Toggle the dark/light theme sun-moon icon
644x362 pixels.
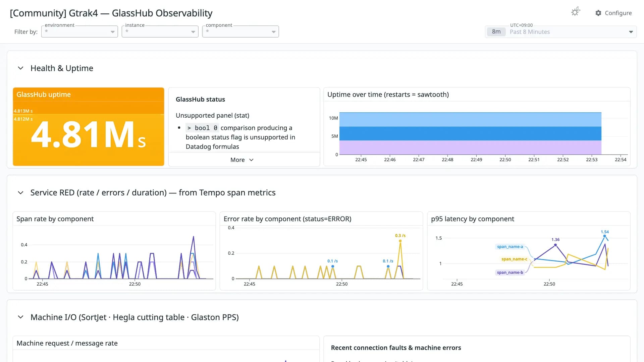click(x=576, y=12)
